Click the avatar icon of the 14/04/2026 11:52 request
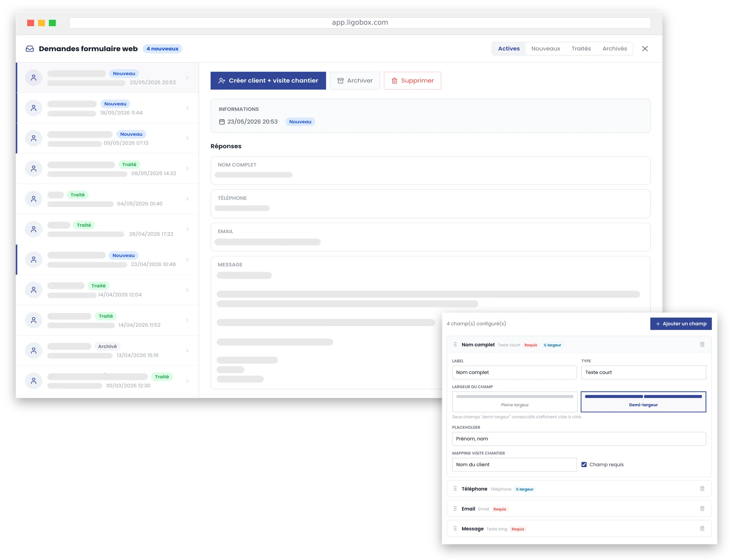The image size is (731, 560). click(34, 320)
